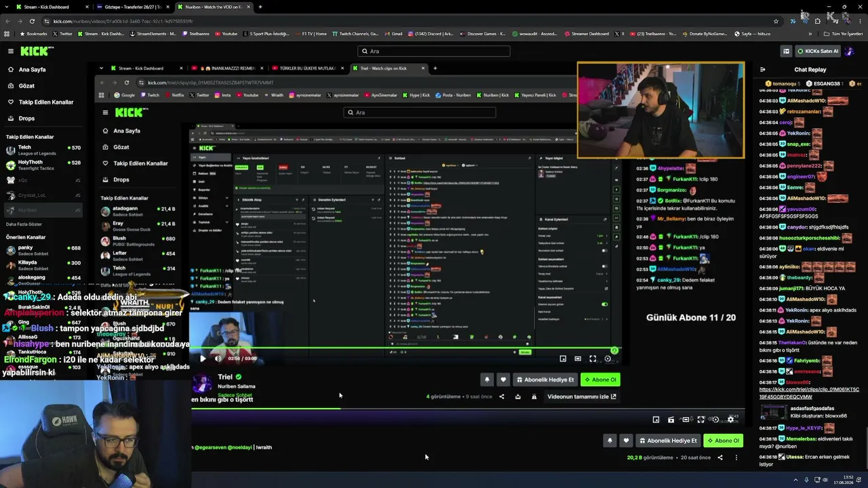Create a clip from the VOD
This screenshot has width=868, height=488.
click(671, 420)
